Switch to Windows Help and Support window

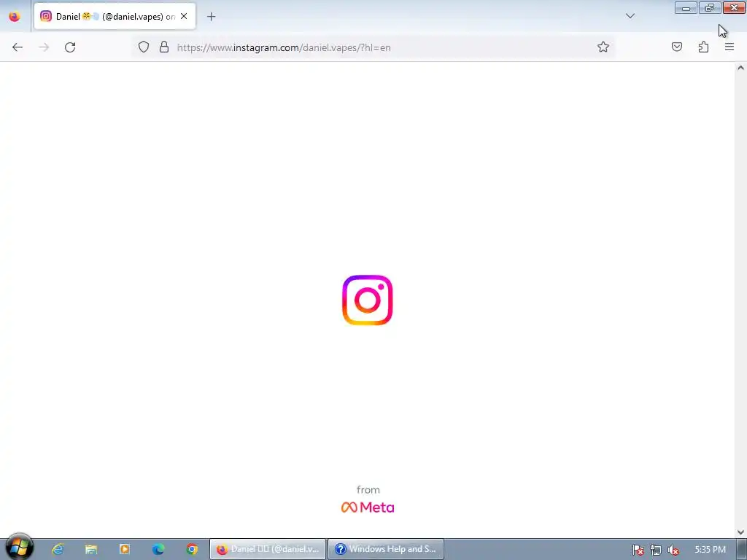pyautogui.click(x=386, y=549)
